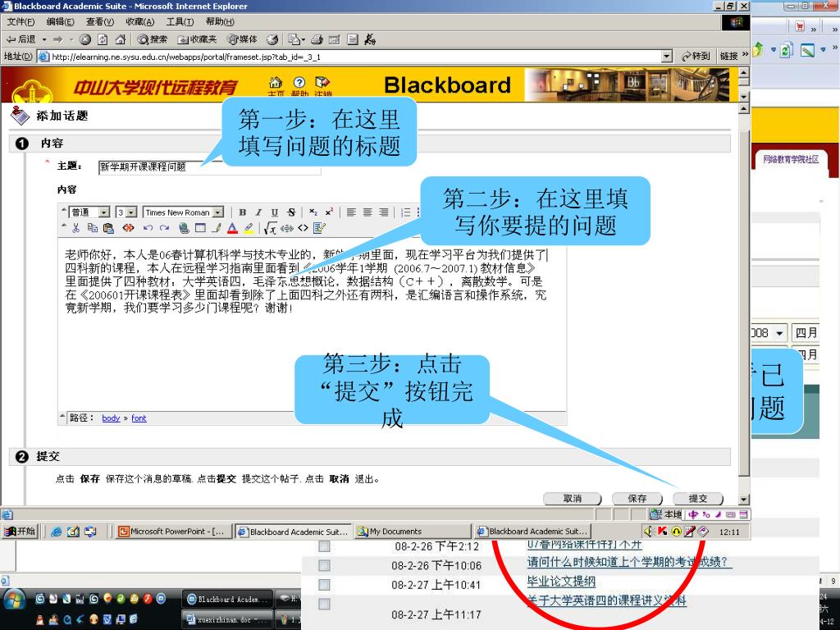Viewport: 840px width, 630px height.
Task: Undo last edit in the editor
Action: click(x=148, y=228)
